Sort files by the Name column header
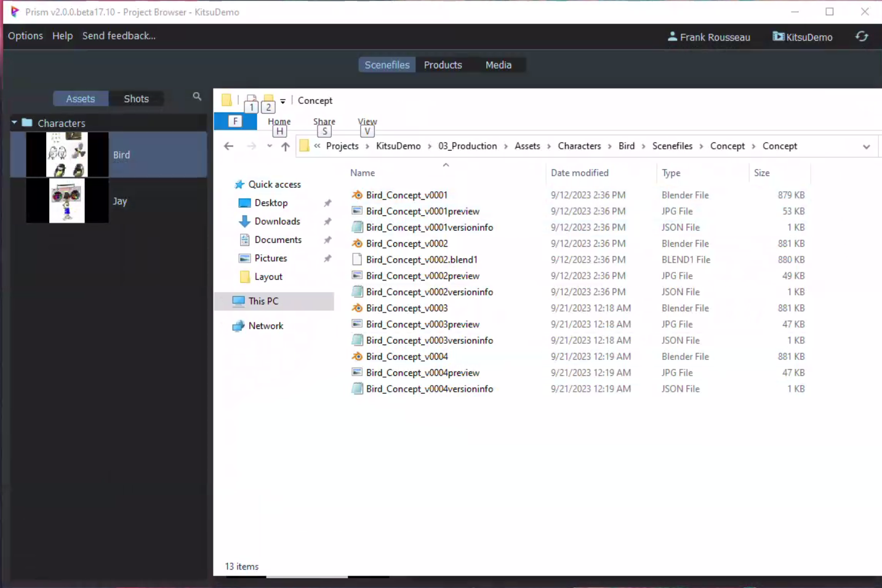Image resolution: width=882 pixels, height=588 pixels. pos(363,173)
